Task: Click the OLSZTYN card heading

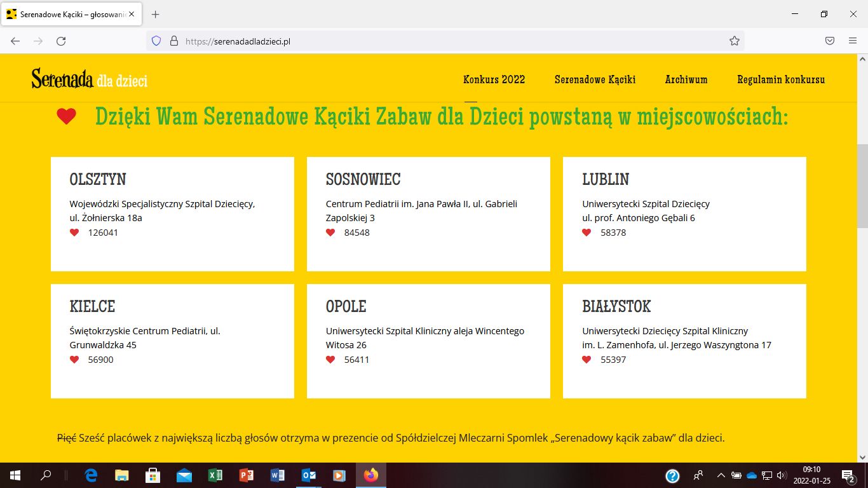Action: (98, 179)
